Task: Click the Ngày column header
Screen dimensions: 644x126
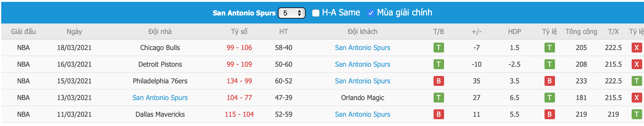Action: coord(74,31)
